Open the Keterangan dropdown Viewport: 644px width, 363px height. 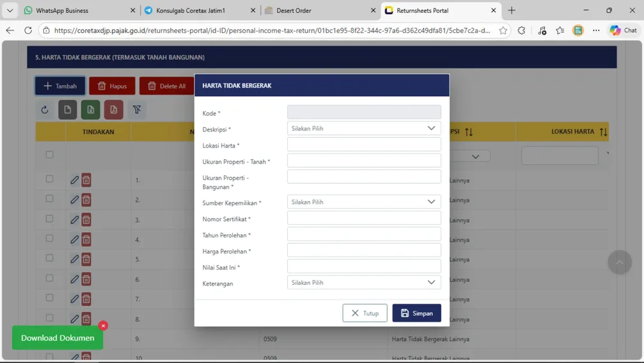(364, 282)
